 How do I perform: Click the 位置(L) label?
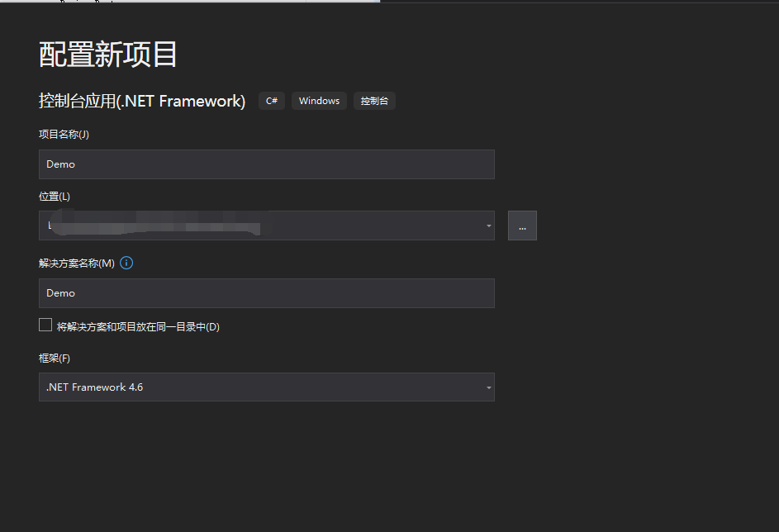click(55, 197)
